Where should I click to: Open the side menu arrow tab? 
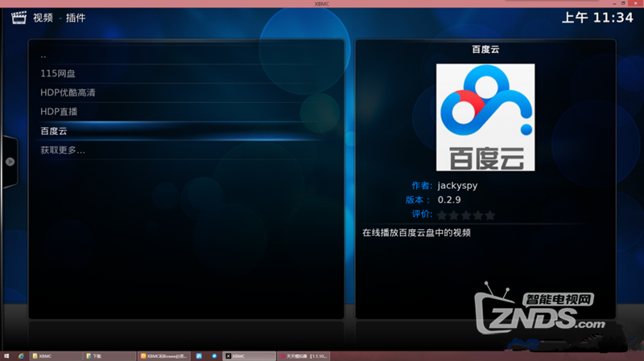tap(10, 162)
